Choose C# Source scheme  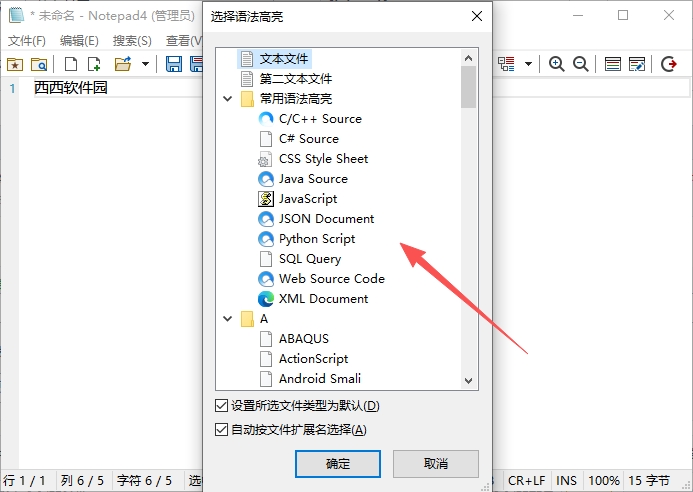pos(309,139)
